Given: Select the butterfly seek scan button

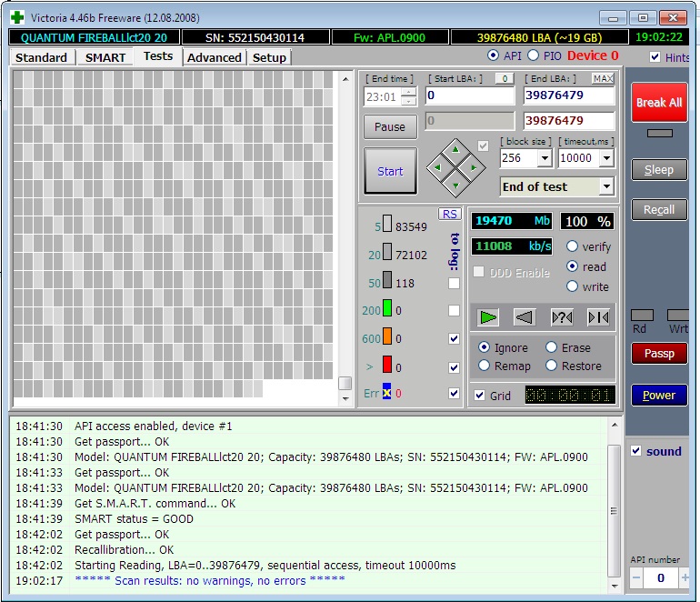Looking at the screenshot, I should pyautogui.click(x=598, y=317).
